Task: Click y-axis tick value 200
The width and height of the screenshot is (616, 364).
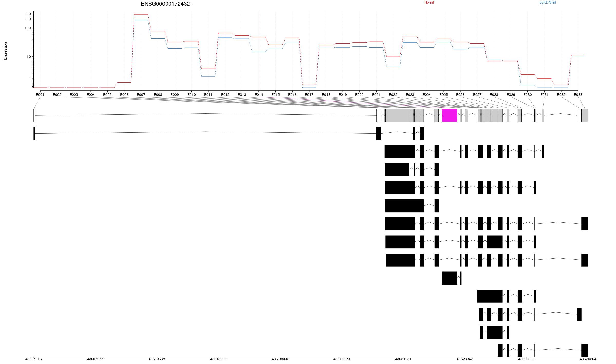Action: pos(27,19)
